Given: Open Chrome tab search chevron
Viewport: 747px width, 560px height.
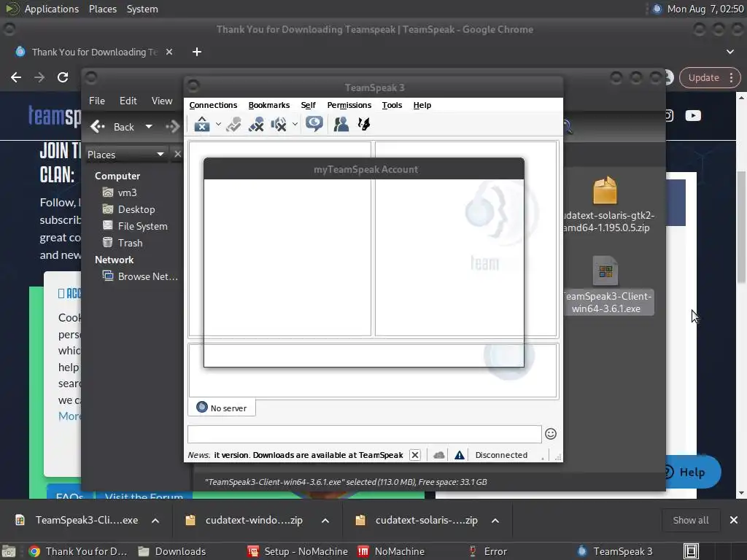Looking at the screenshot, I should (x=729, y=52).
